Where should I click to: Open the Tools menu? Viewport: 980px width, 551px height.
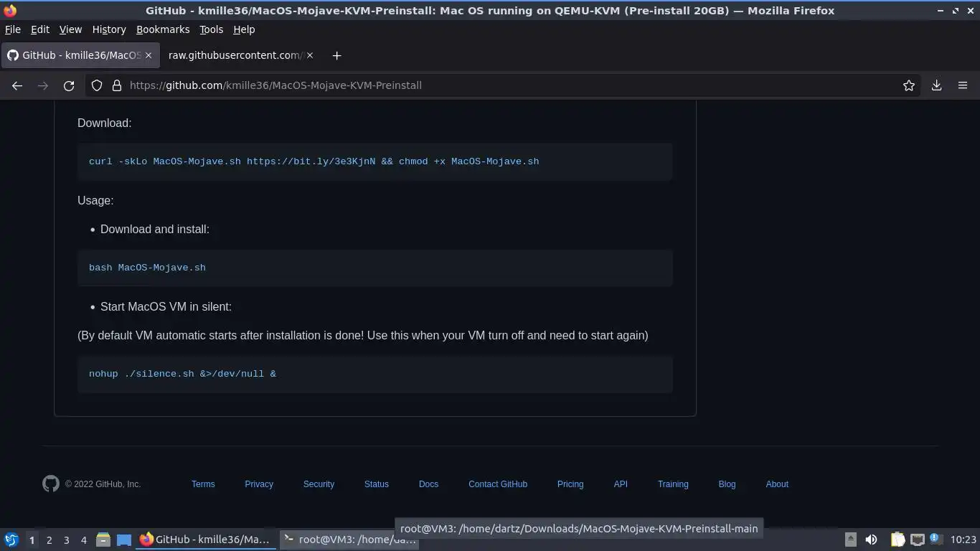211,29
